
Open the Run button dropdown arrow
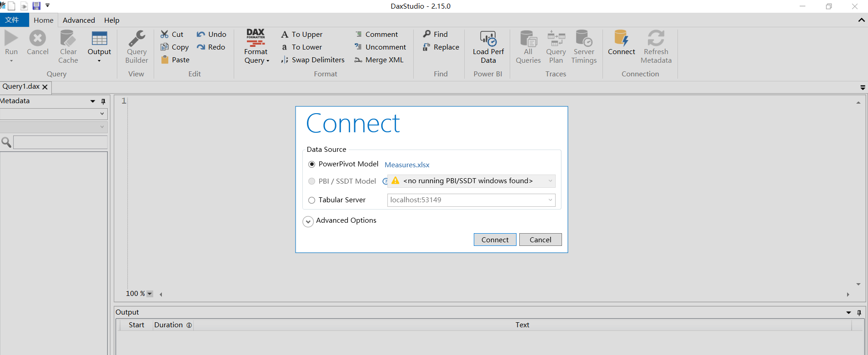point(11,61)
